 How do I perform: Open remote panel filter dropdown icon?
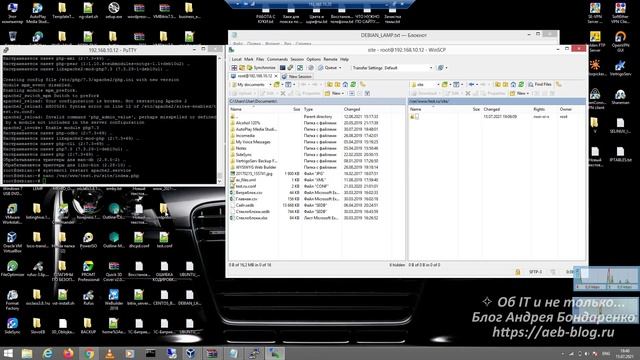click(x=458, y=84)
